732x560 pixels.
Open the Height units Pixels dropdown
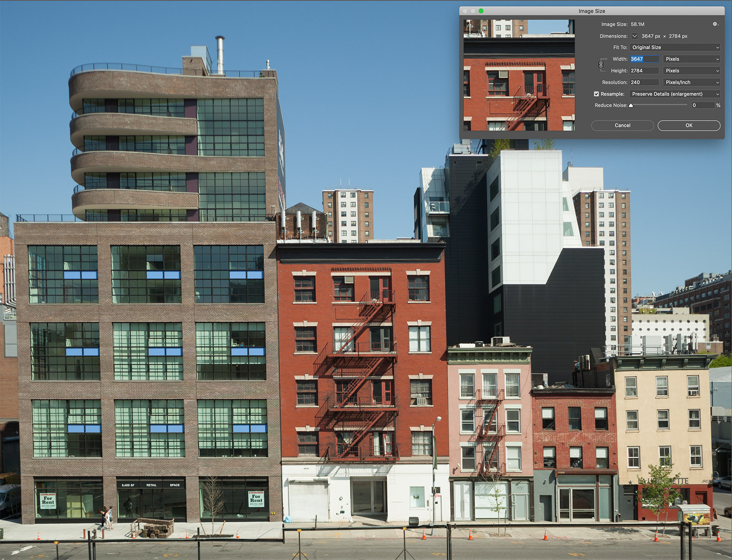coord(692,71)
